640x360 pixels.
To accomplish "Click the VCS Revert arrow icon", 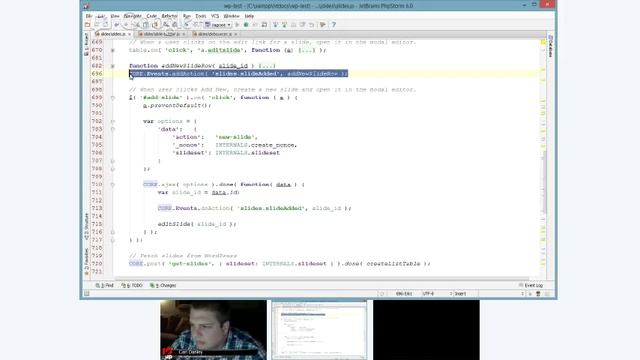I will pos(311,25).
